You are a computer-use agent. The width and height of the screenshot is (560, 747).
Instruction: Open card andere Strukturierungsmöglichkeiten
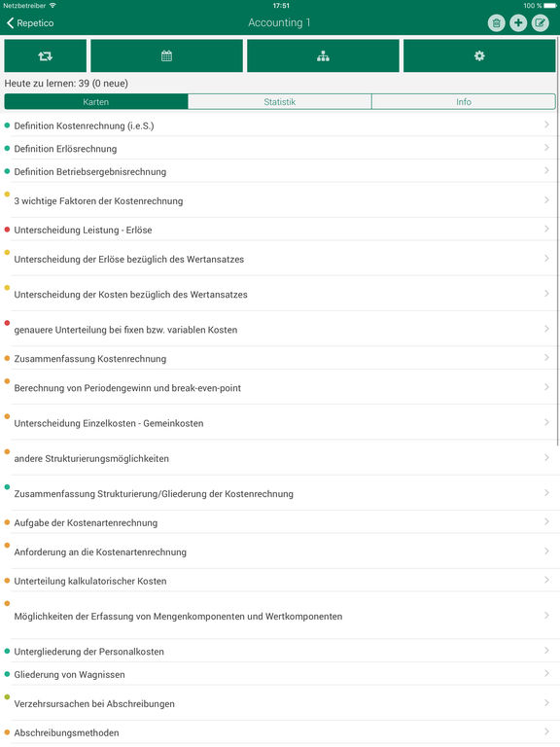pos(280,457)
